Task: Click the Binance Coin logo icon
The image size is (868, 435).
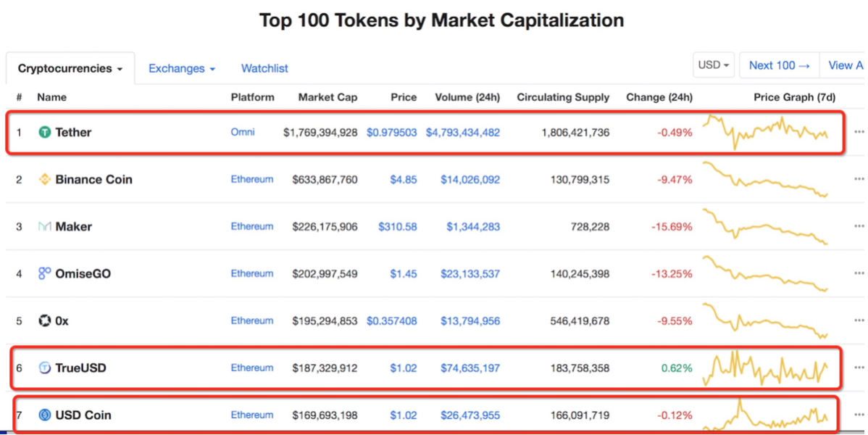Action: [x=45, y=179]
